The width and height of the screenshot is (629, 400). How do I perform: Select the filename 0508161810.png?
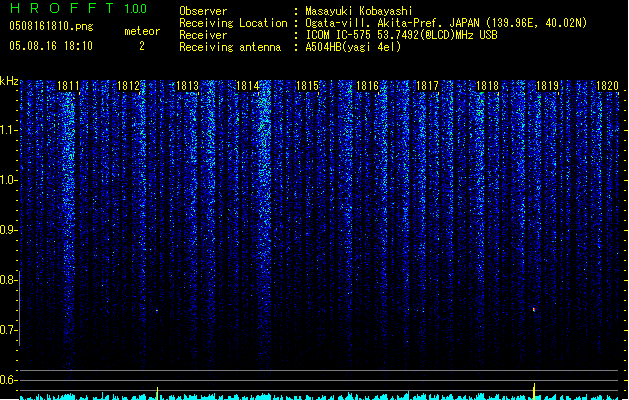[x=51, y=26]
